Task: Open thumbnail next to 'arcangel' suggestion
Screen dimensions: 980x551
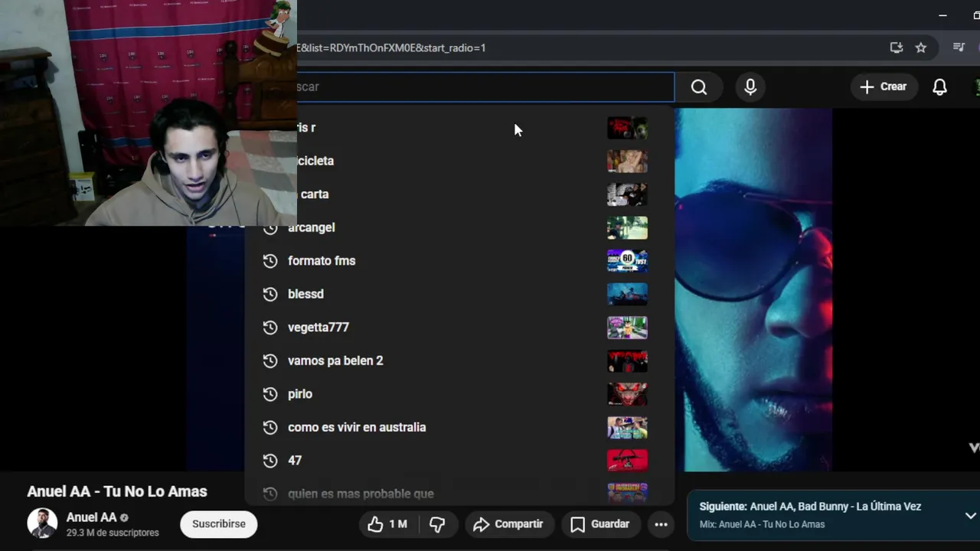Action: click(x=627, y=228)
